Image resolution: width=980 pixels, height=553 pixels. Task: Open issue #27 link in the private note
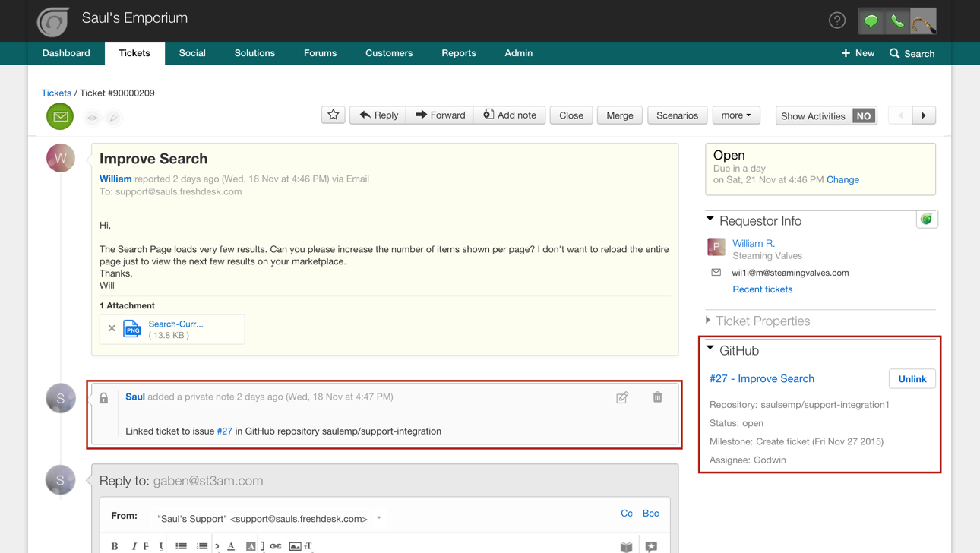pos(225,431)
